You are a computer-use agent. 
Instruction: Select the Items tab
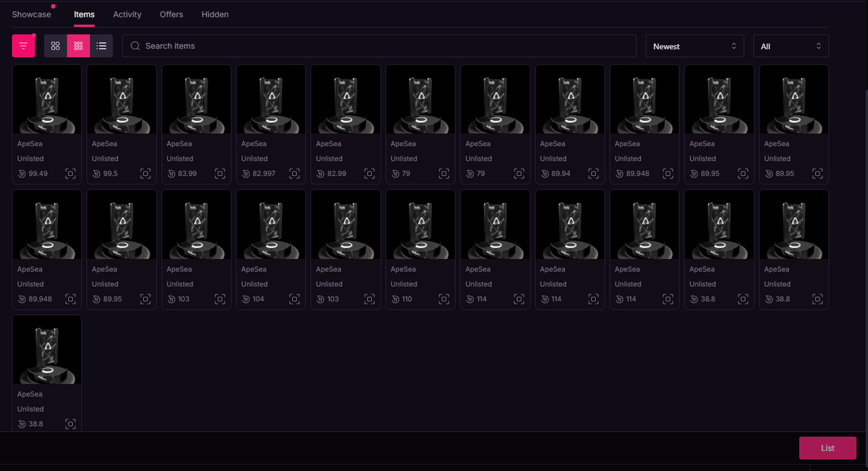(x=84, y=14)
